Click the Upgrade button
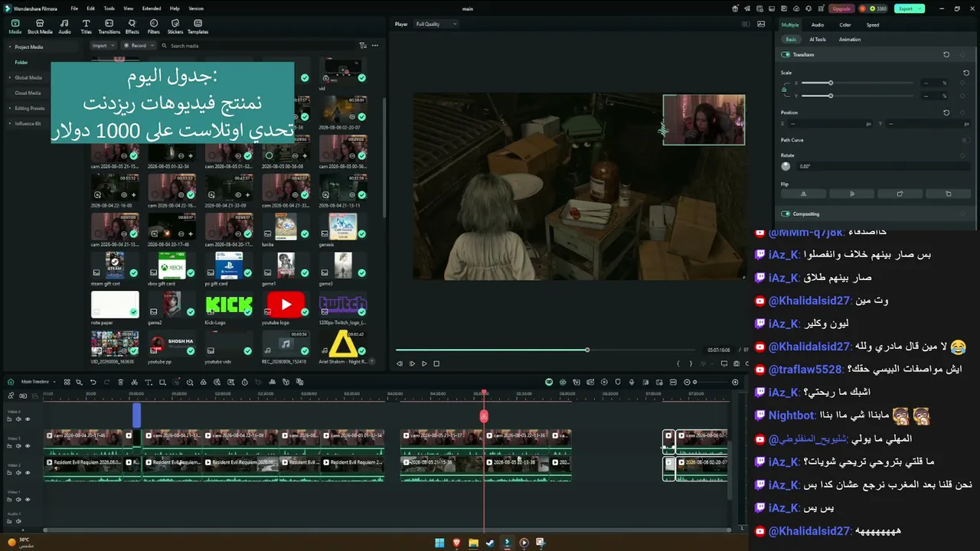This screenshot has height=551, width=980. (841, 9)
